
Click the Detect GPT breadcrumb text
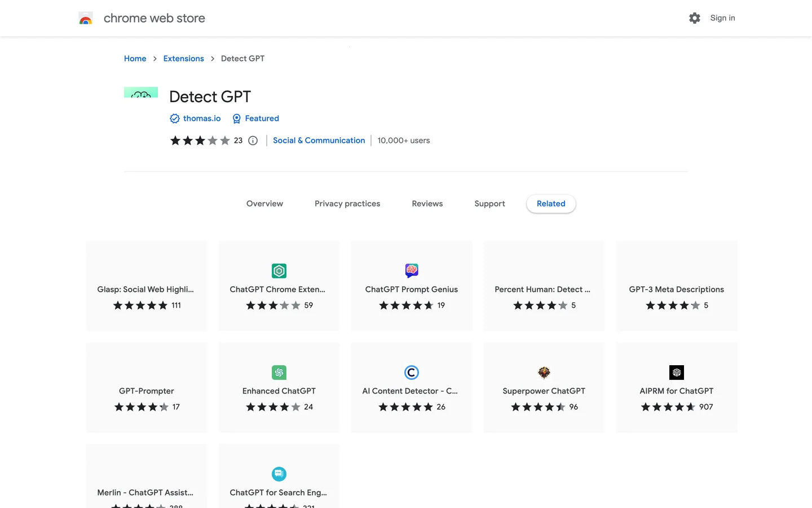point(242,59)
